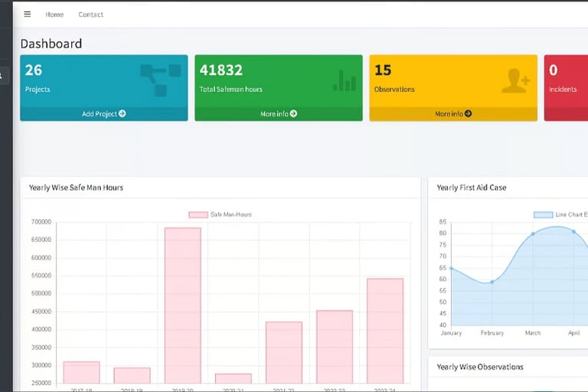Screen dimensions: 588x392
Task: Open More info under Observations
Action: point(453,113)
